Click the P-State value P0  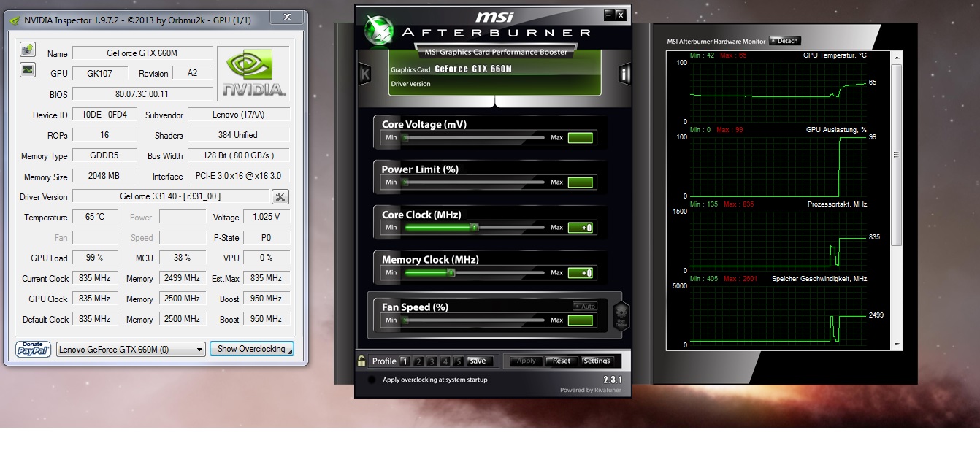(x=266, y=237)
